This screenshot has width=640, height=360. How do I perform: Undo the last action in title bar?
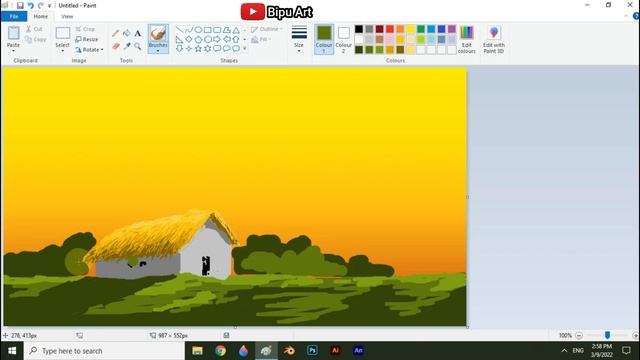(x=31, y=6)
